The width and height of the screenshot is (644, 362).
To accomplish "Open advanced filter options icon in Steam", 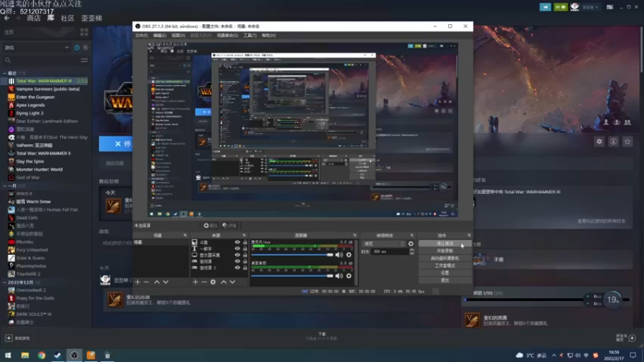I will (85, 60).
